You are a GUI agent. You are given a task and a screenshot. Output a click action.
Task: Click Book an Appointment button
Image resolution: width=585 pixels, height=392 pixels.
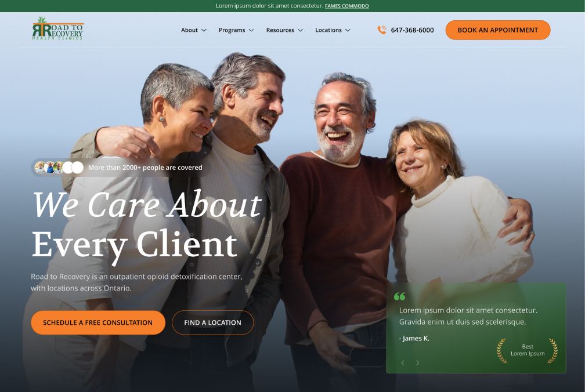point(498,30)
